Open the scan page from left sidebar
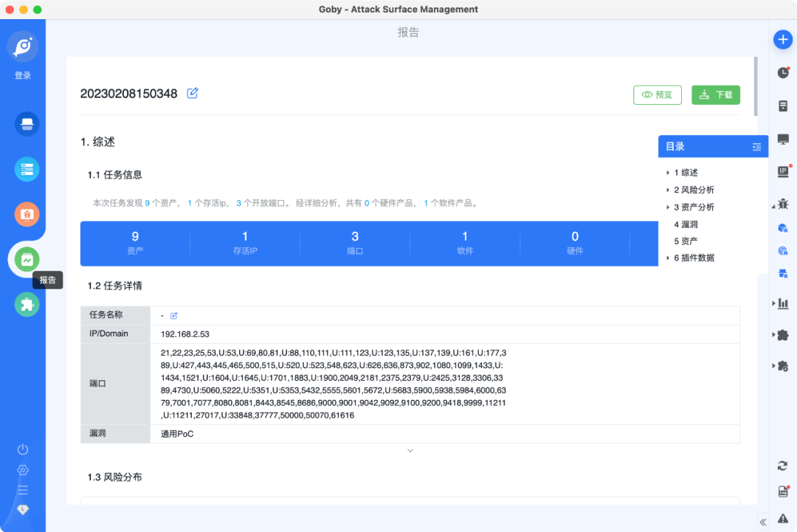Viewport: 797px width, 532px height. click(x=27, y=124)
